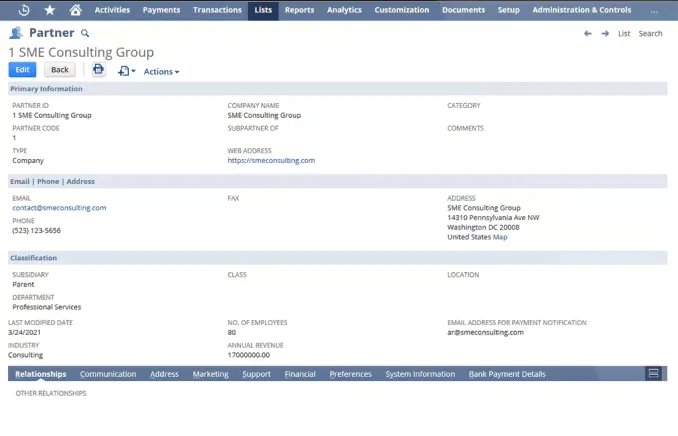
Task: Click the Back button
Action: (60, 70)
